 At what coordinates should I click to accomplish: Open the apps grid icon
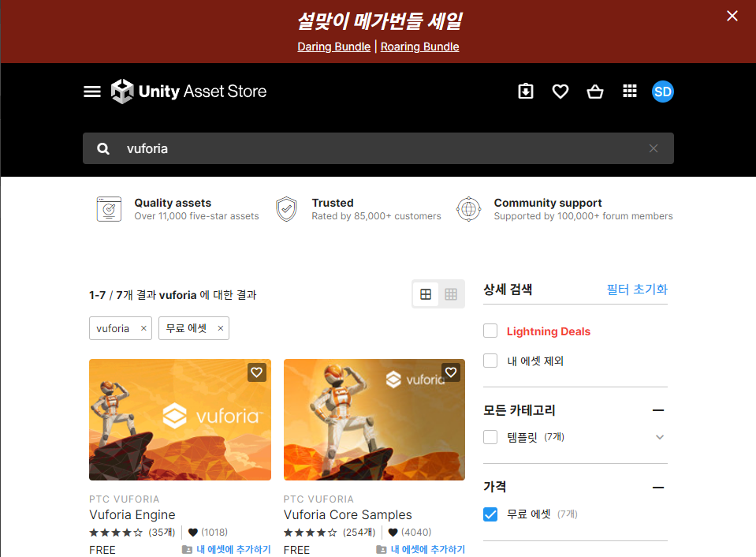pyautogui.click(x=630, y=92)
